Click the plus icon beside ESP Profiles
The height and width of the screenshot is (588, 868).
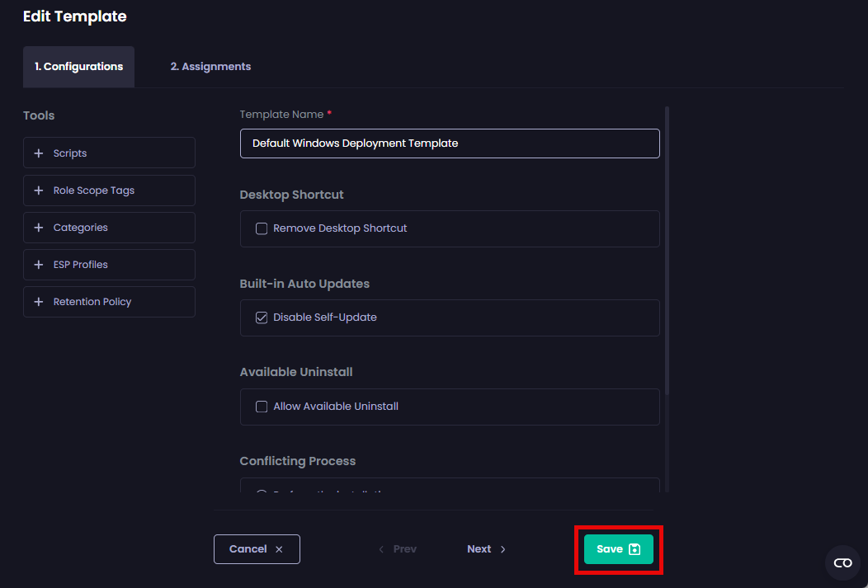pyautogui.click(x=39, y=265)
